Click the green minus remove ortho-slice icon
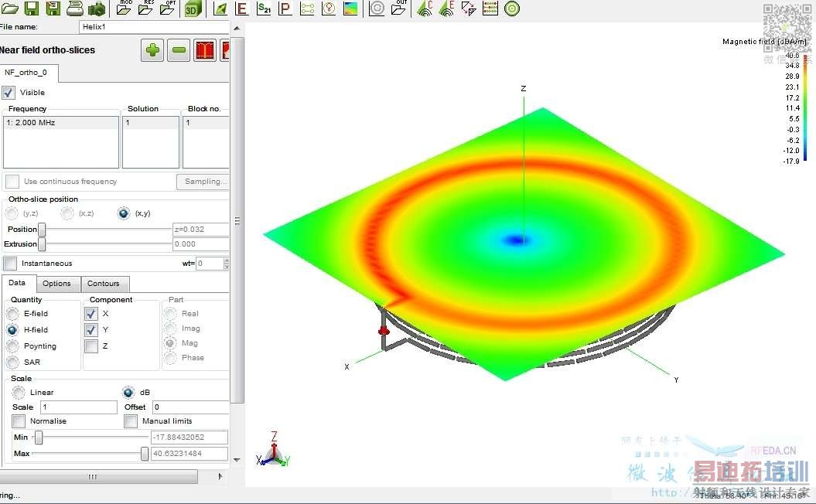This screenshot has height=504, width=816. pos(179,51)
